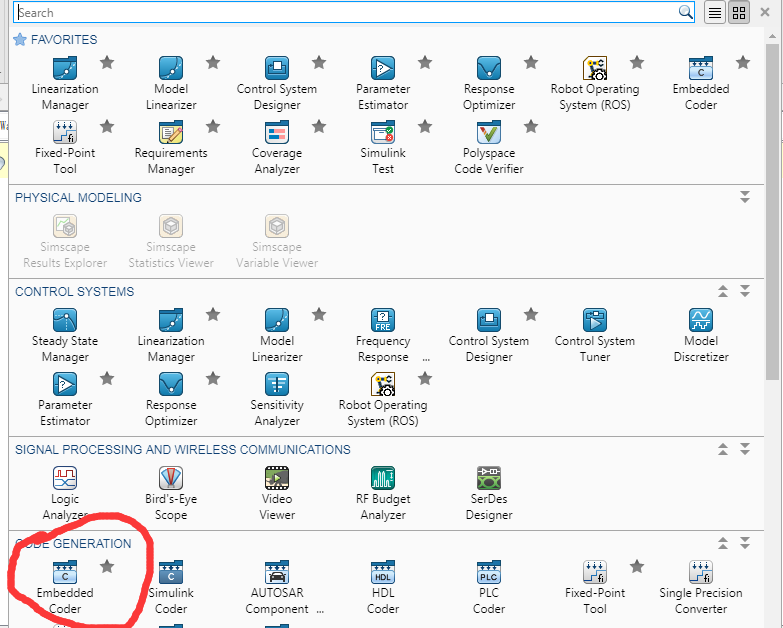Open SerDes Designer app
The width and height of the screenshot is (783, 628).
(x=489, y=493)
